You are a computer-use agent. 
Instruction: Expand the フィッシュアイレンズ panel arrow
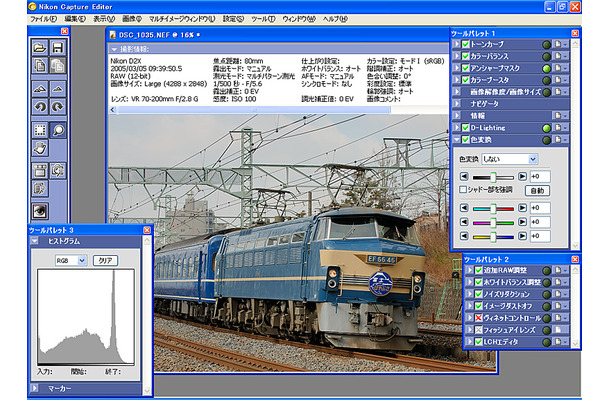(470, 330)
